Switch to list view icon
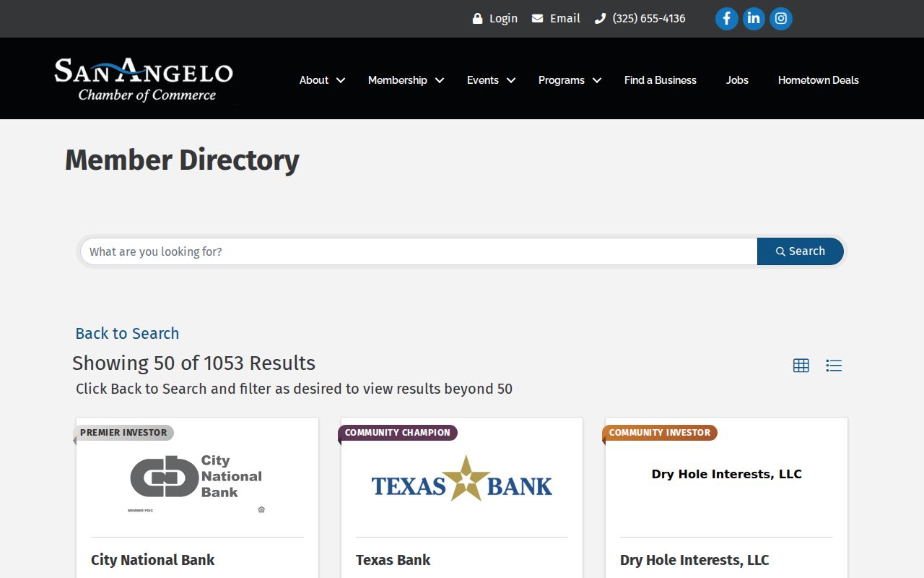The image size is (924, 578). click(x=834, y=366)
